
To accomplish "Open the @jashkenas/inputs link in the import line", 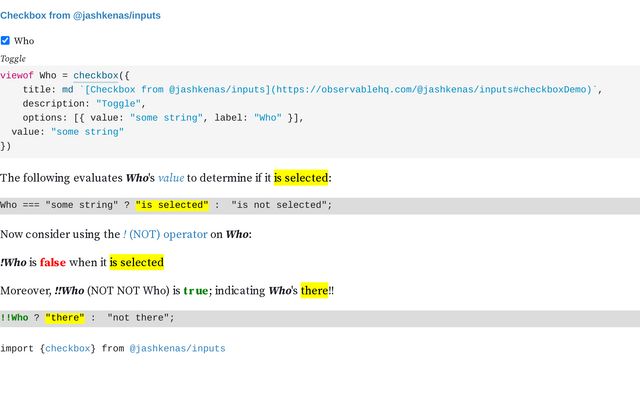I will pyautogui.click(x=177, y=348).
